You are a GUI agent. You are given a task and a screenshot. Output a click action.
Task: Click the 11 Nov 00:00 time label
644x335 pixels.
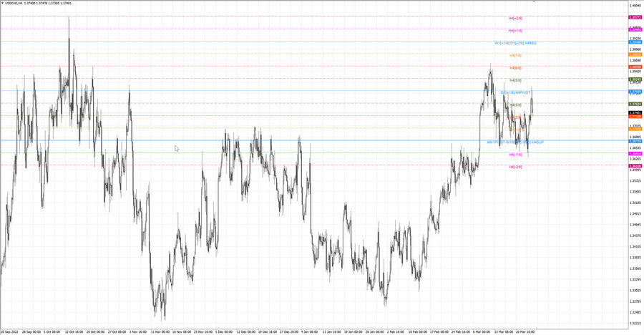160,331
